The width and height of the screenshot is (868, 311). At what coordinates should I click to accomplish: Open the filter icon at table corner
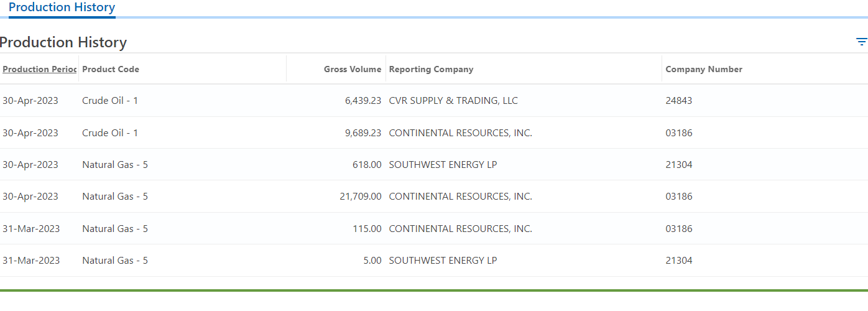coord(861,42)
